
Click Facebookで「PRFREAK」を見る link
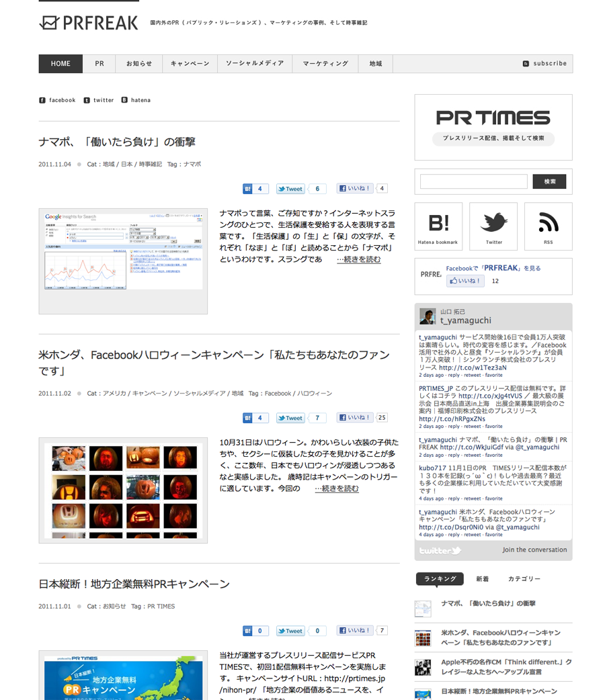click(x=493, y=268)
